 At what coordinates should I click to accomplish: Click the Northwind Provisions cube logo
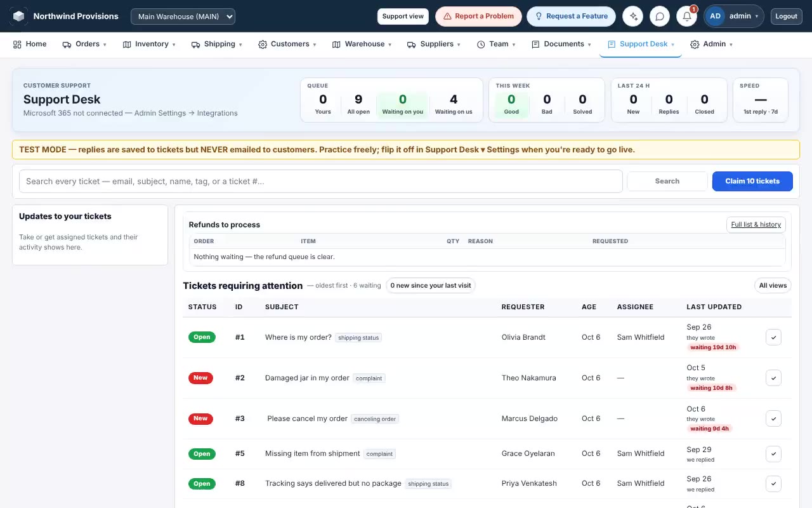18,16
